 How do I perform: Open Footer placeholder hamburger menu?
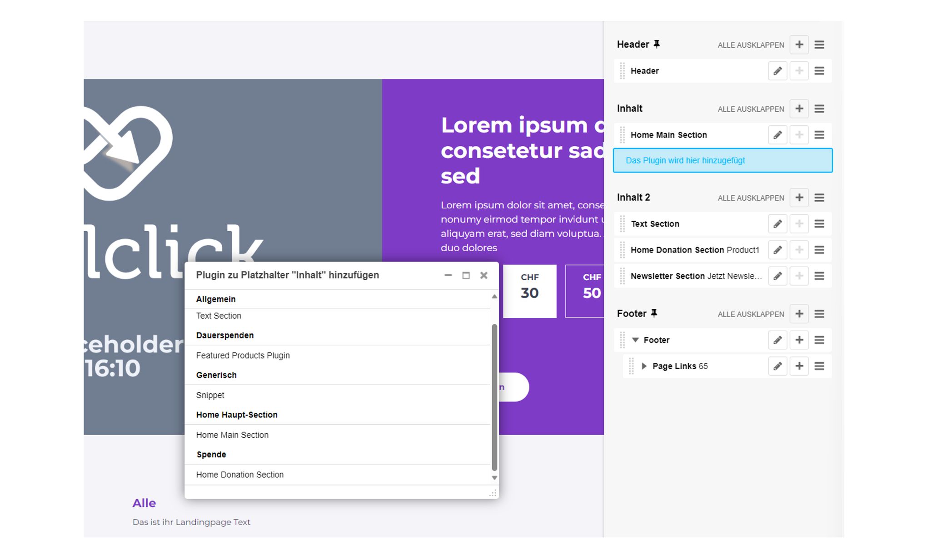(x=819, y=314)
